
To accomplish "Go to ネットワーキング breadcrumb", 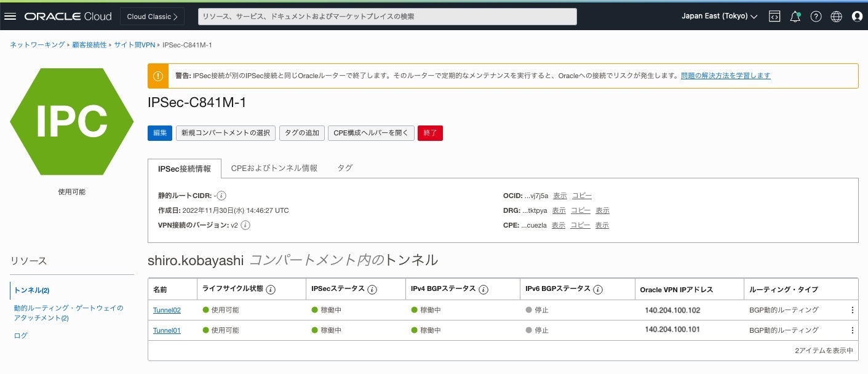I will 37,46.
